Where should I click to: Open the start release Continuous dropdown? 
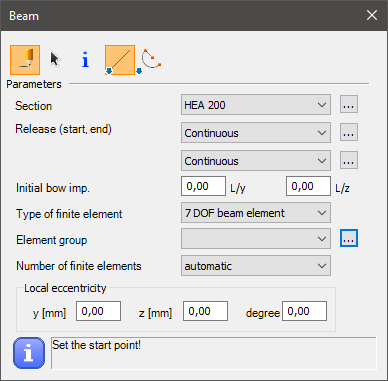(256, 133)
